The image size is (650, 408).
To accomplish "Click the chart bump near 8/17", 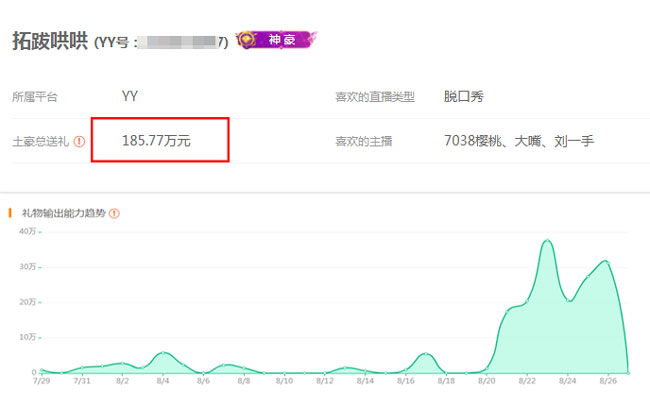I will point(425,354).
